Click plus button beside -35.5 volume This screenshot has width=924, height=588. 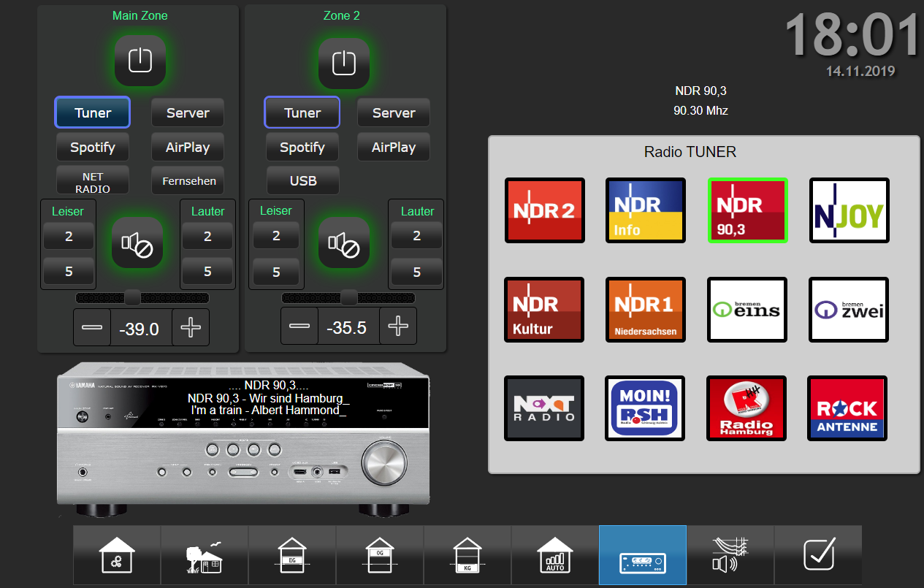click(x=398, y=326)
